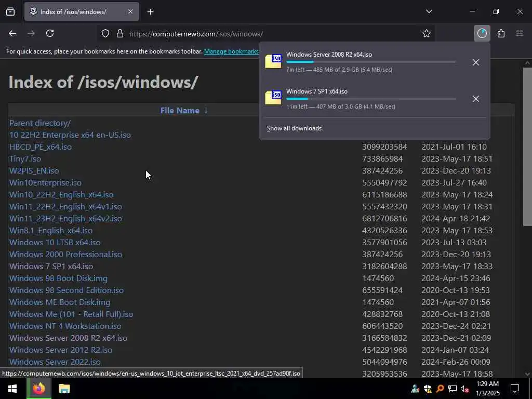
Task: Open the Manage bookmarks link
Action: (231, 51)
